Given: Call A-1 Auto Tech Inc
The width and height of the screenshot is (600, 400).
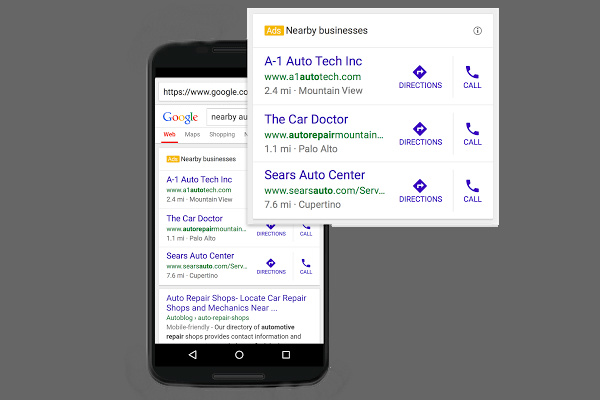Looking at the screenshot, I should click(x=472, y=77).
